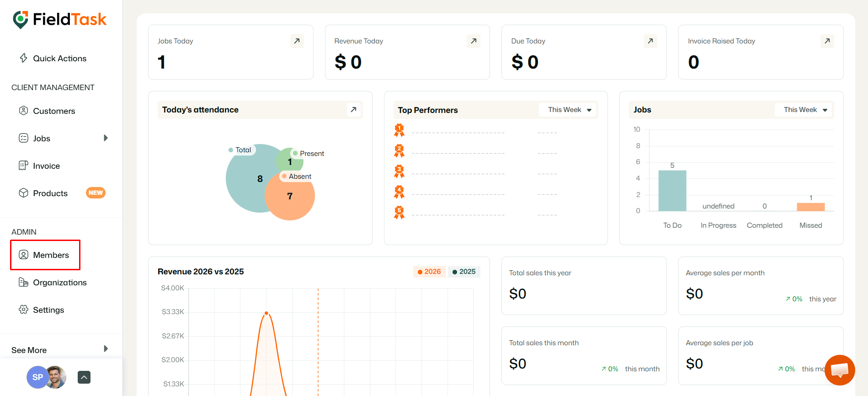Click the Total sales this year card

click(584, 286)
